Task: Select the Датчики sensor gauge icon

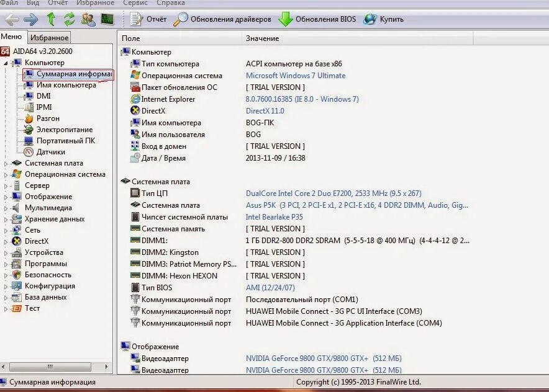Action: tap(29, 152)
